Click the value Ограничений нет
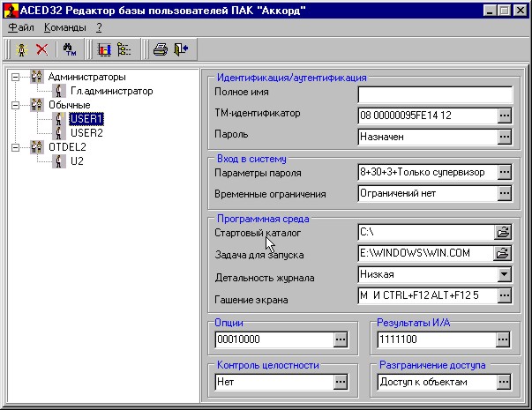Viewport: 532px width, 410px height. coord(398,193)
